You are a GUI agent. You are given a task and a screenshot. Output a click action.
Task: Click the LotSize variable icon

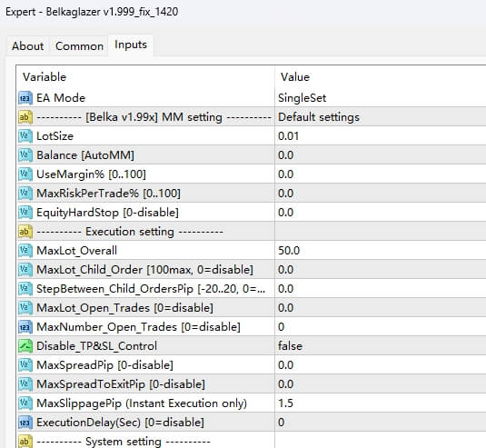(x=25, y=136)
